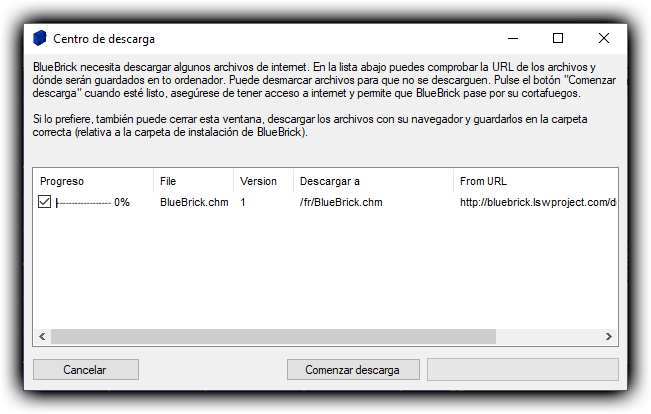This screenshot has width=651, height=414.
Task: Click the BlueBrick blue brick title icon
Action: pos(39,39)
